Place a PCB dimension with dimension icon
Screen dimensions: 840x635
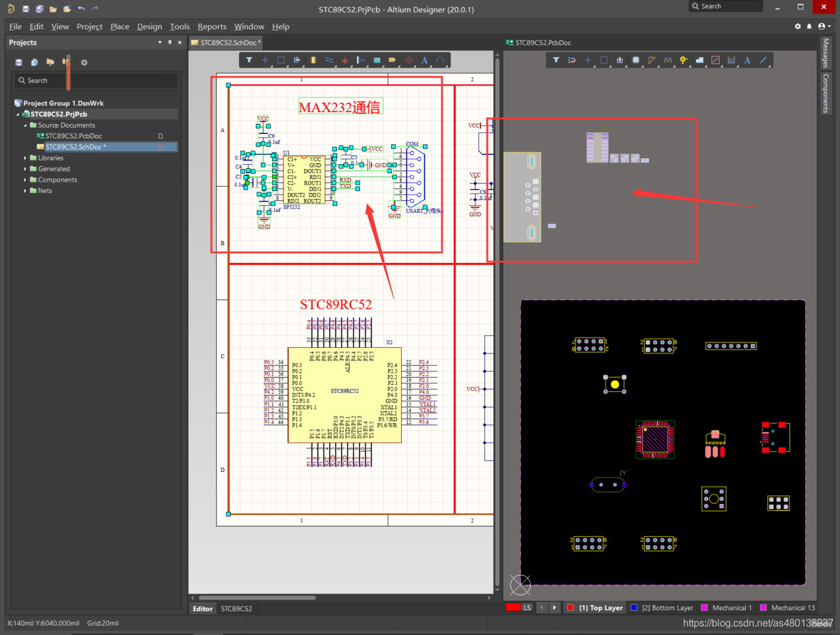[732, 60]
